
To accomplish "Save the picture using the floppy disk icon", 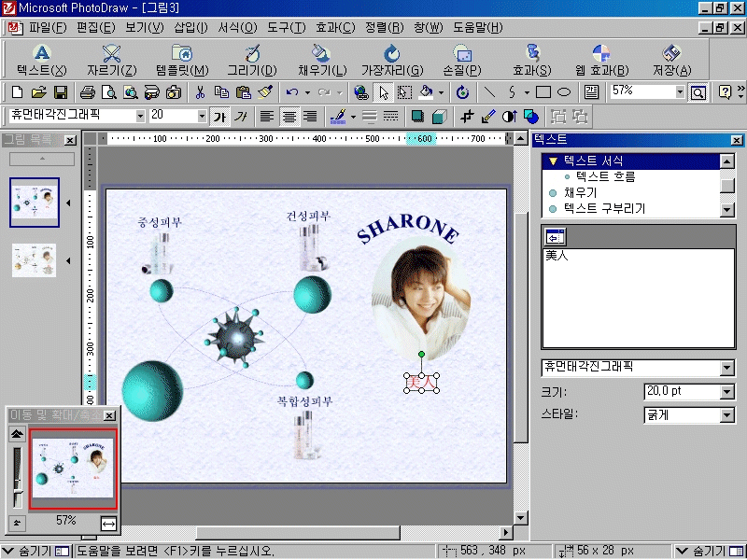I will click(61, 91).
